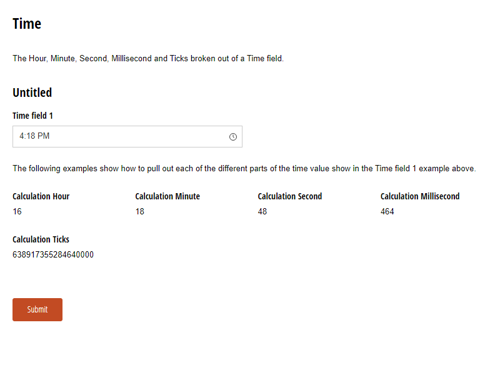The height and width of the screenshot is (375, 500).
Task: Select the millisecond value 464
Action: 387,211
